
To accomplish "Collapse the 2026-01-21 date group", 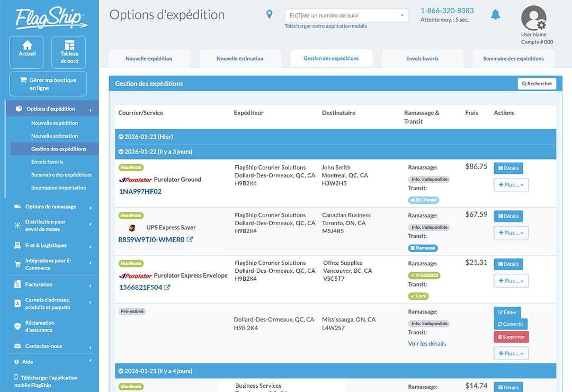I will click(121, 371).
